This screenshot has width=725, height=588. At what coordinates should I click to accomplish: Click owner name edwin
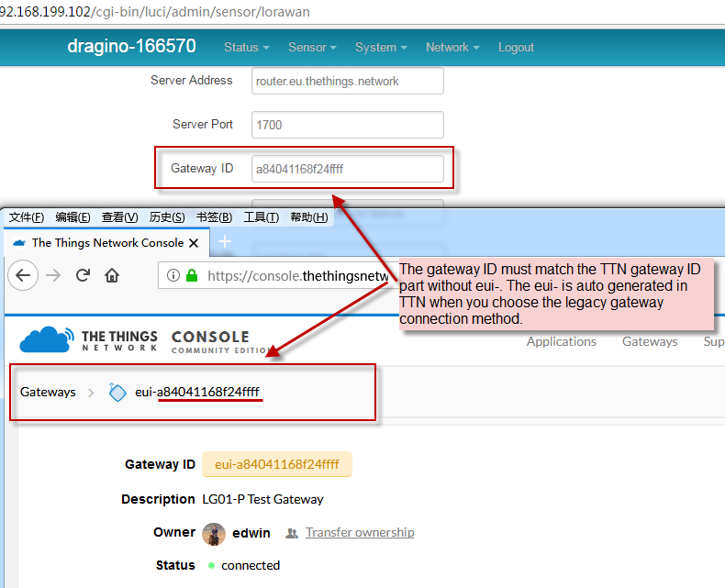(251, 533)
